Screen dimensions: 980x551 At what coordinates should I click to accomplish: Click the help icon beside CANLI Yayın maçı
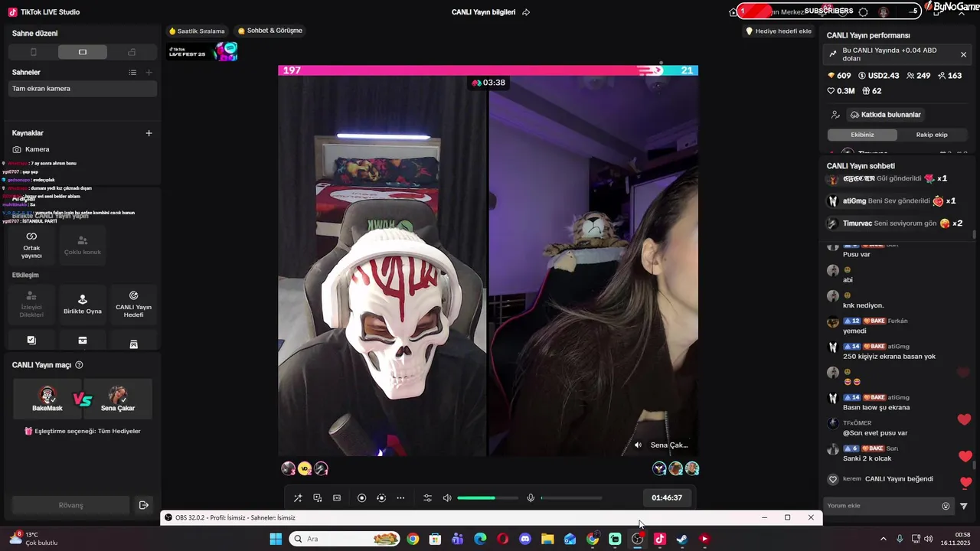click(79, 365)
